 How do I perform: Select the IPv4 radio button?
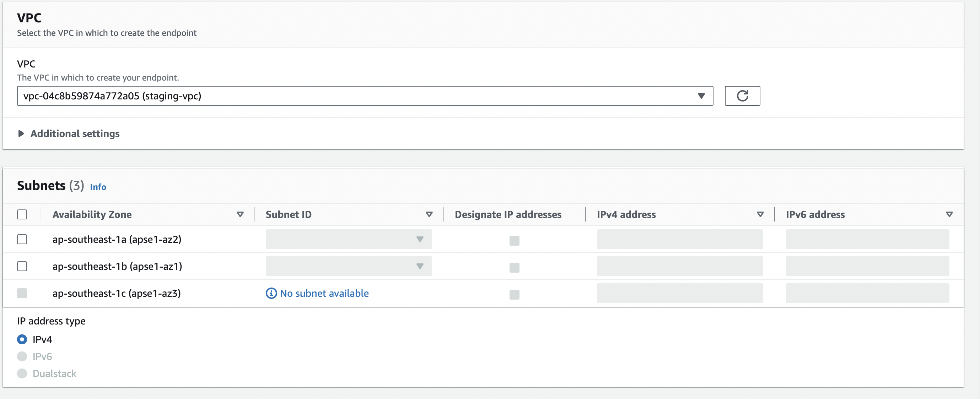click(x=22, y=339)
